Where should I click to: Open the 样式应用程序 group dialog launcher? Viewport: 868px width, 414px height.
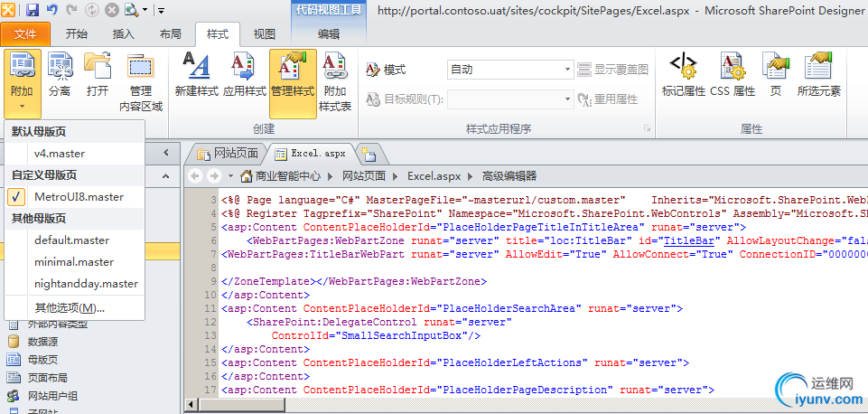click(x=647, y=128)
